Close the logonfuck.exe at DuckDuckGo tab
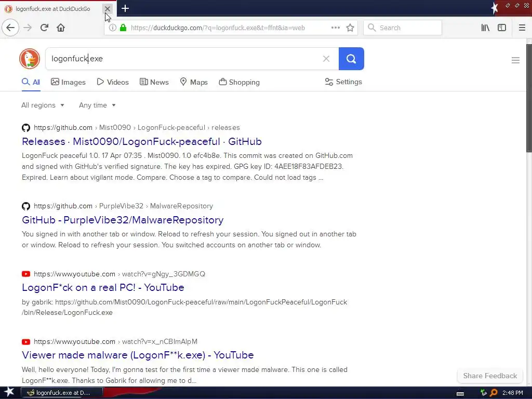532x399 pixels. [107, 8]
